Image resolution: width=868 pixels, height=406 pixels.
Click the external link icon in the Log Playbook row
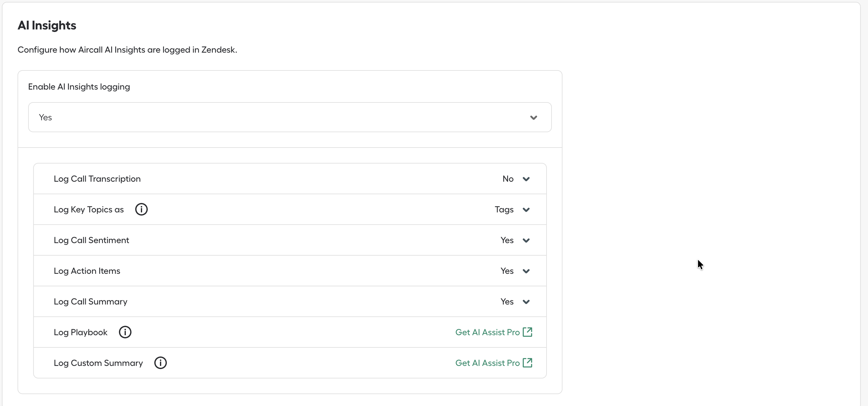pos(527,332)
